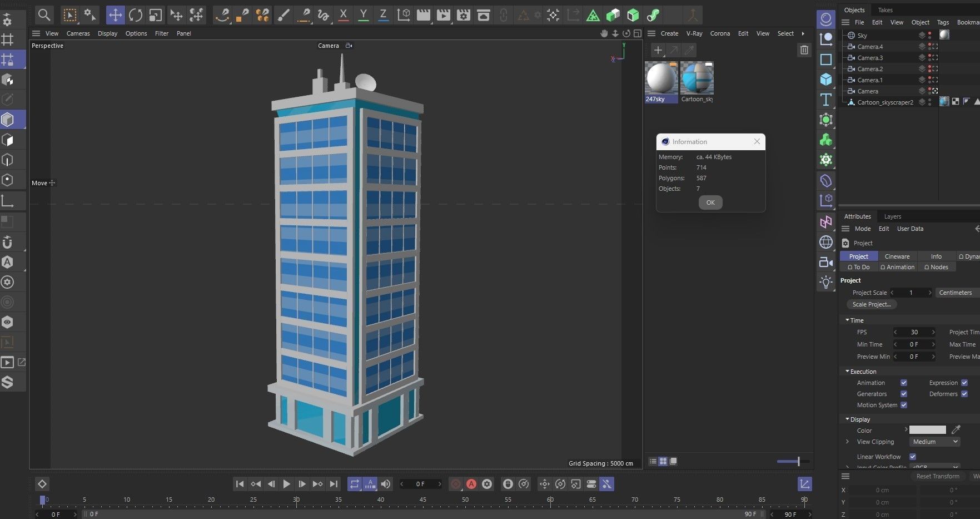This screenshot has height=519, width=980.
Task: Click the red Autokeying A button
Action: coord(471,484)
